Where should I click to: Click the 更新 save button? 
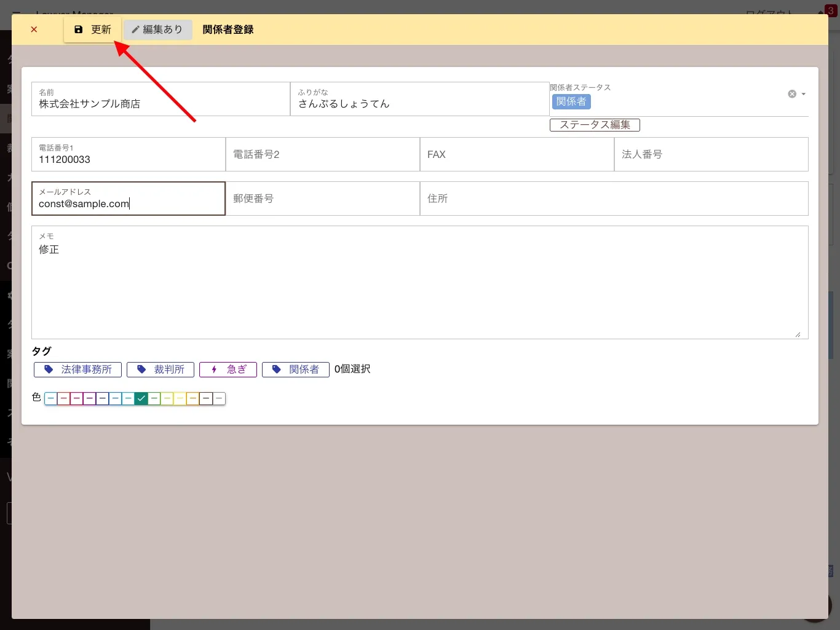[x=92, y=30]
